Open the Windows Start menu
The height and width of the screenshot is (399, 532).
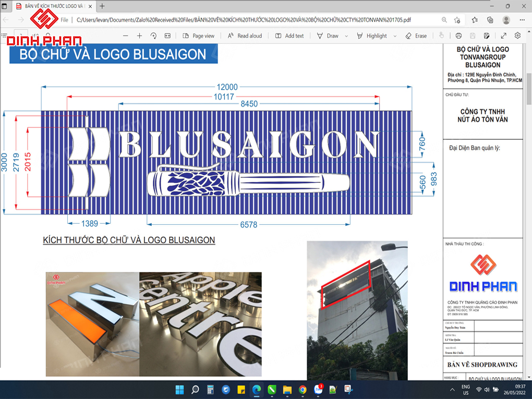(x=179, y=390)
